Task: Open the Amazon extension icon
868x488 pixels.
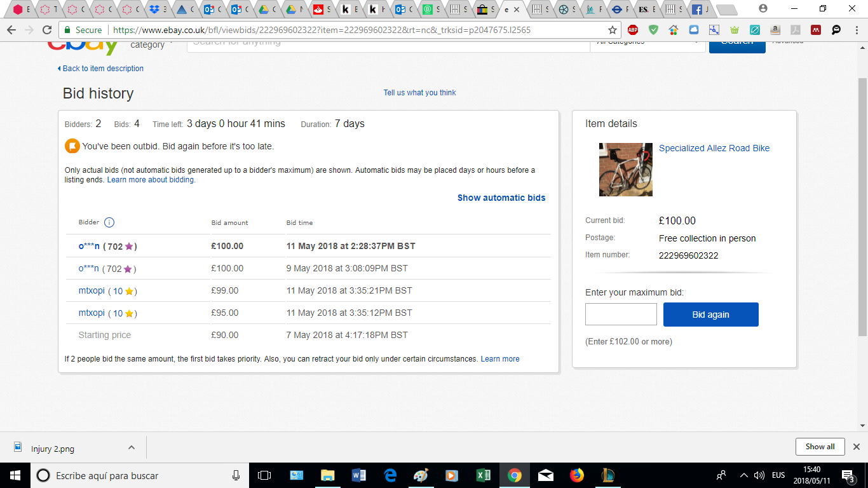Action: 775,30
